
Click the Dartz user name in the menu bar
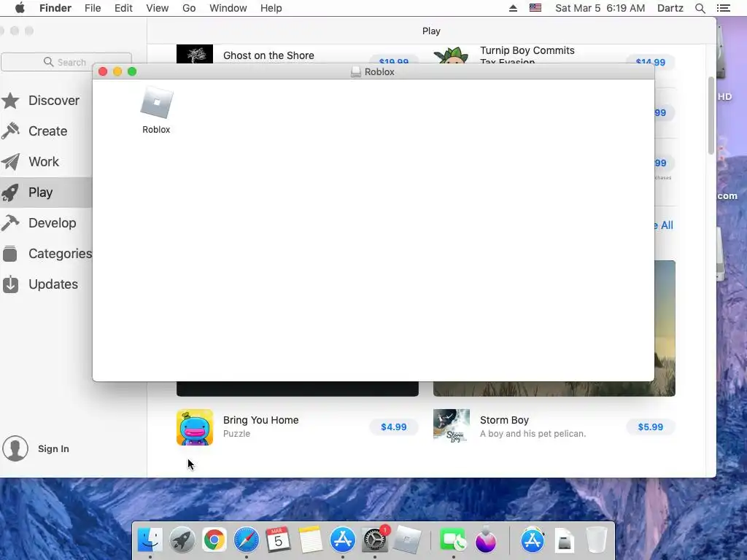pos(670,8)
